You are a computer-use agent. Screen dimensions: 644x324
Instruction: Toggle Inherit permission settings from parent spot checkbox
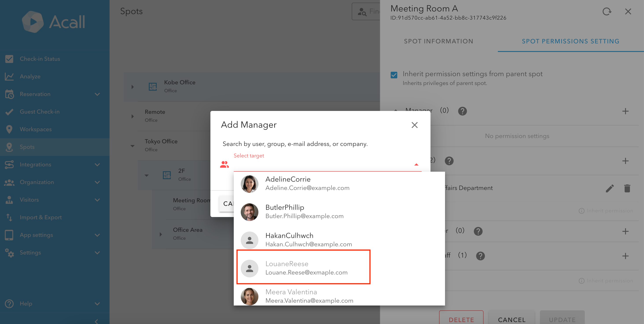coord(394,75)
